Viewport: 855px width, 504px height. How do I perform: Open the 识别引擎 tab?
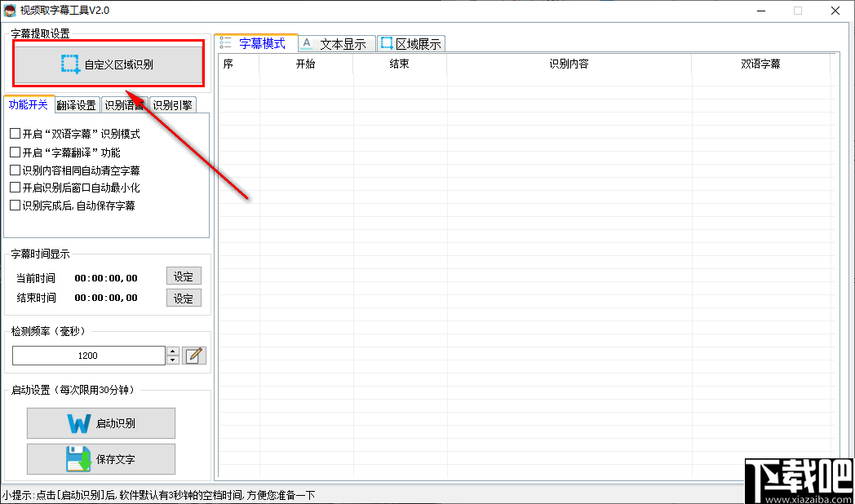(x=172, y=105)
